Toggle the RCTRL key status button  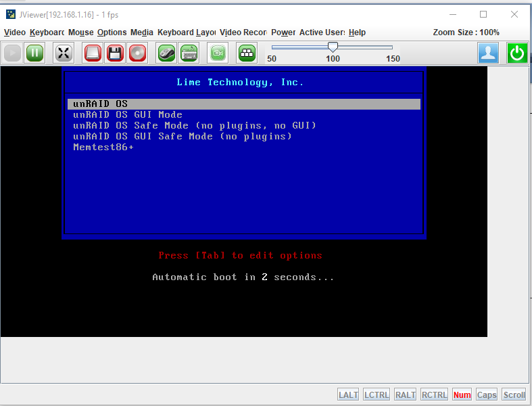434,394
